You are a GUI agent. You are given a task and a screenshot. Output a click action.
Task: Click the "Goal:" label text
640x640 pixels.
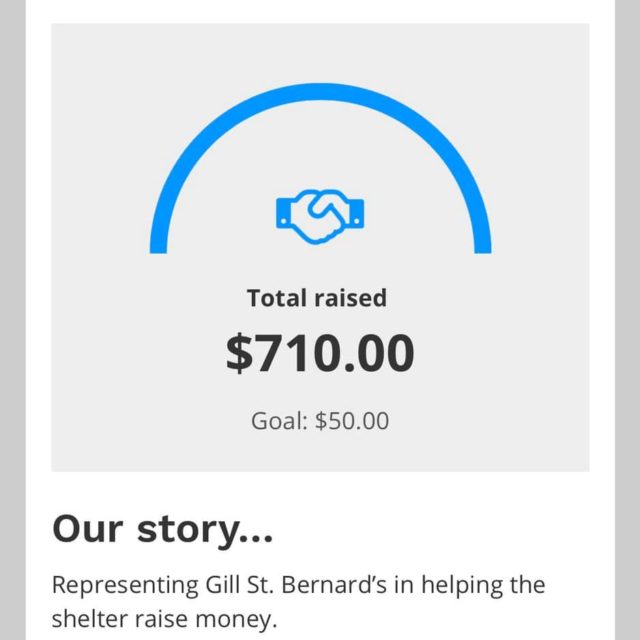[x=279, y=421]
